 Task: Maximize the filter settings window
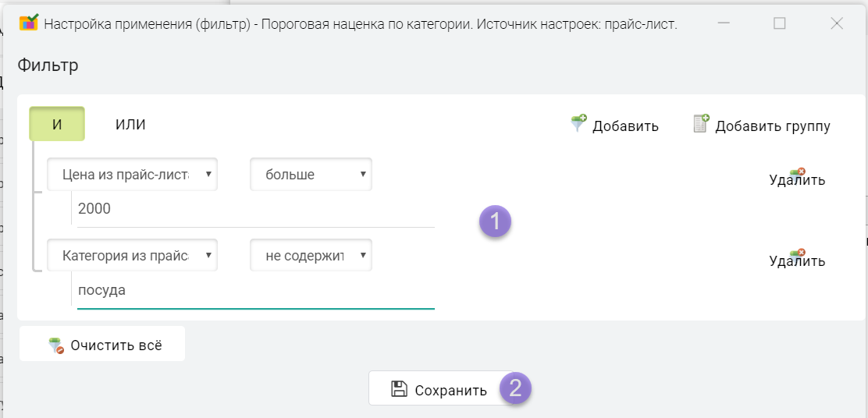tap(779, 23)
